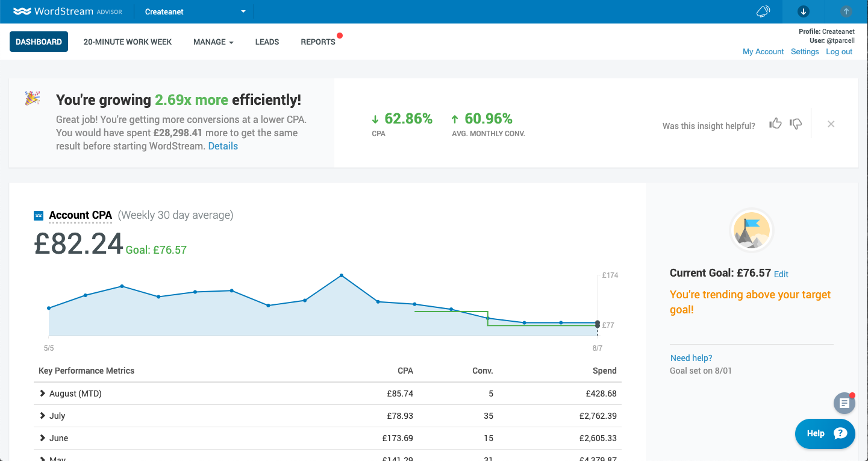Click the Account CPA heading
Screen dimensions: 868x461
tap(81, 215)
